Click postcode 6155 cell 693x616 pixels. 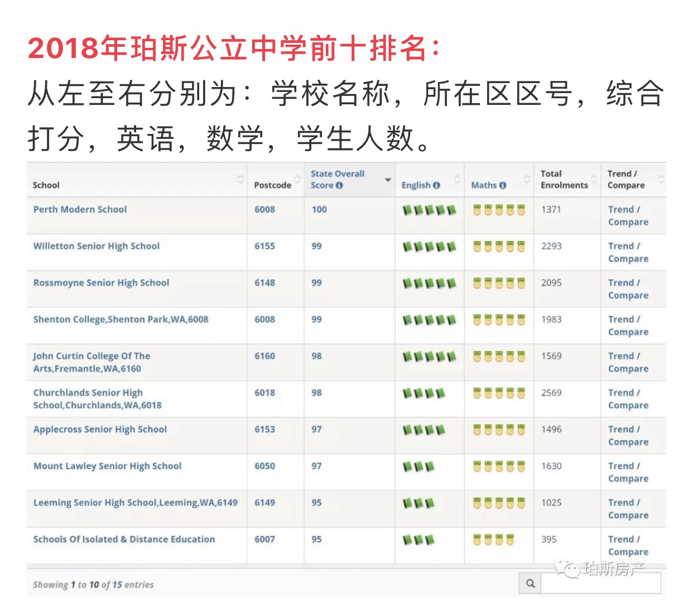[264, 246]
